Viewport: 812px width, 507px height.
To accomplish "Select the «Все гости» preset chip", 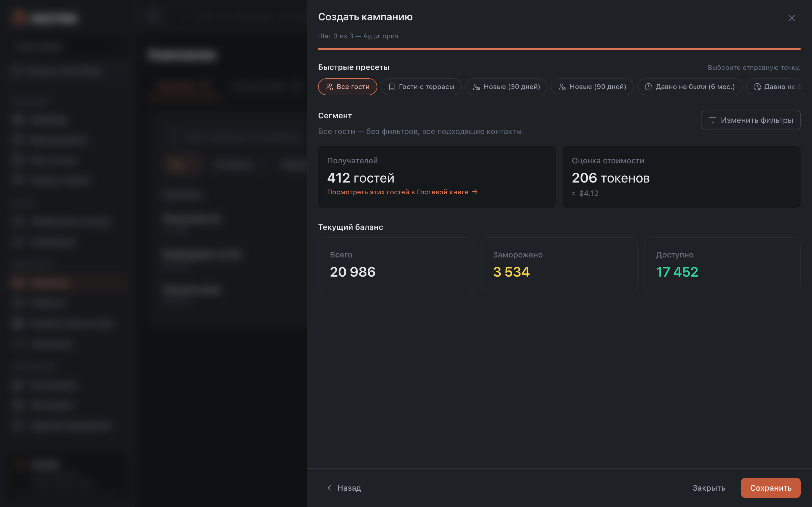I will coord(347,87).
